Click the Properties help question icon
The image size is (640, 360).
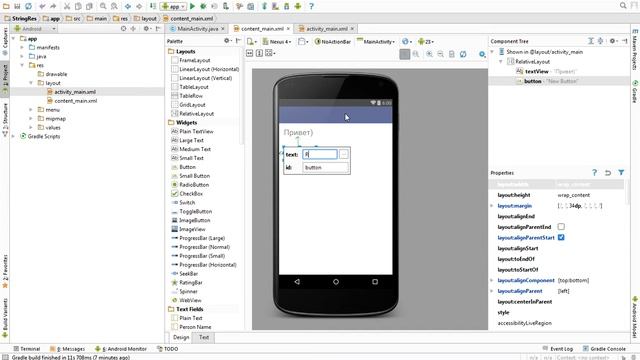click(x=594, y=173)
